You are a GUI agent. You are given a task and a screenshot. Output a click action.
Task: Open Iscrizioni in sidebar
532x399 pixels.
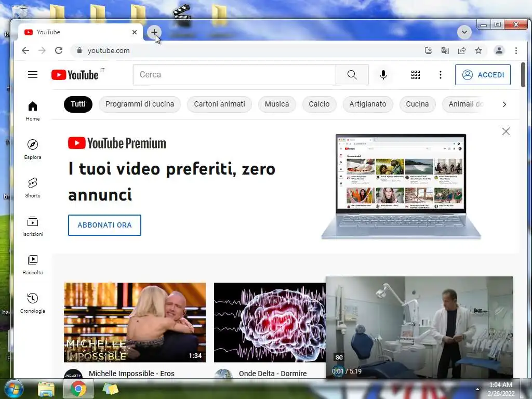point(33,227)
